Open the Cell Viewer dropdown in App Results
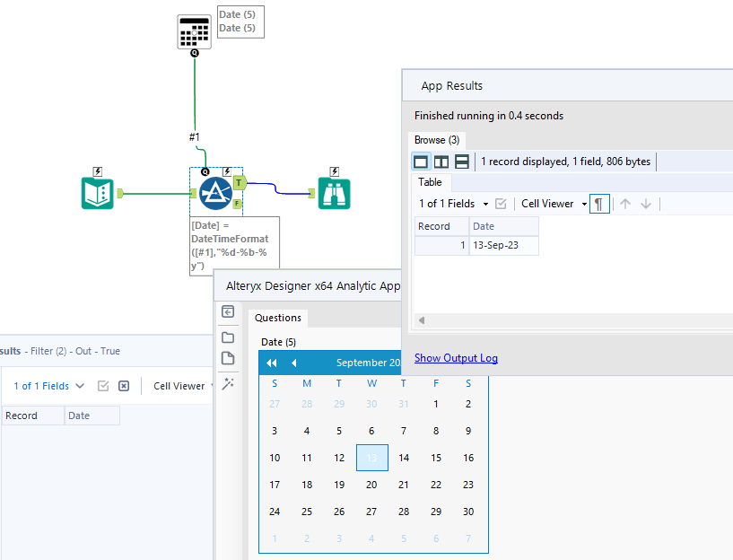The height and width of the screenshot is (560, 733). pyautogui.click(x=554, y=204)
